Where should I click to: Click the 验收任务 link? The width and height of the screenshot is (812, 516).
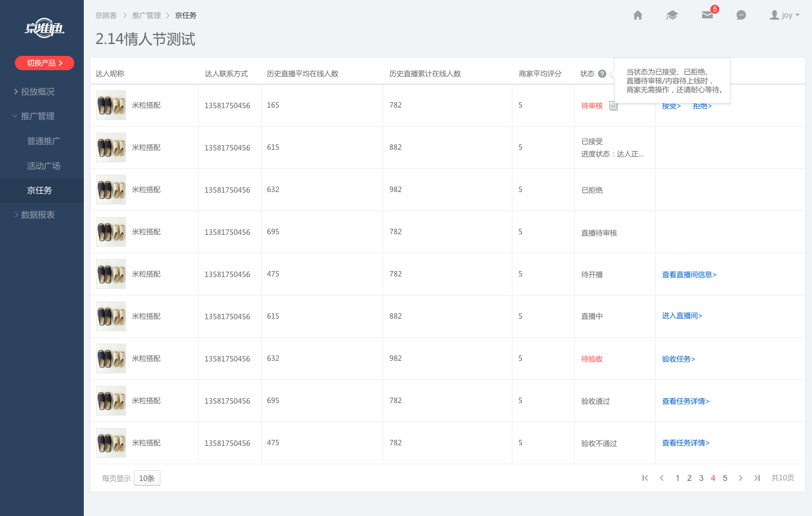pyautogui.click(x=678, y=359)
